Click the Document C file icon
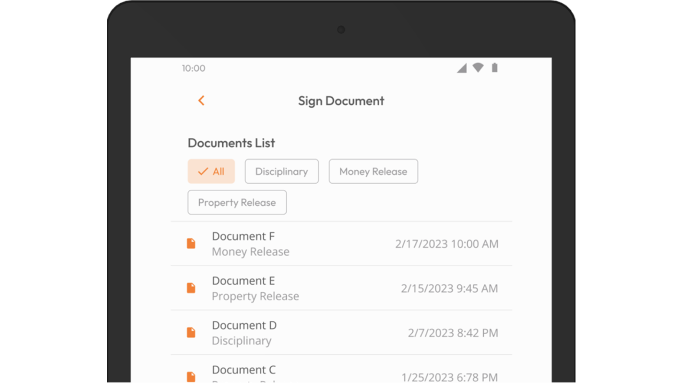The image size is (682, 383). click(x=191, y=376)
